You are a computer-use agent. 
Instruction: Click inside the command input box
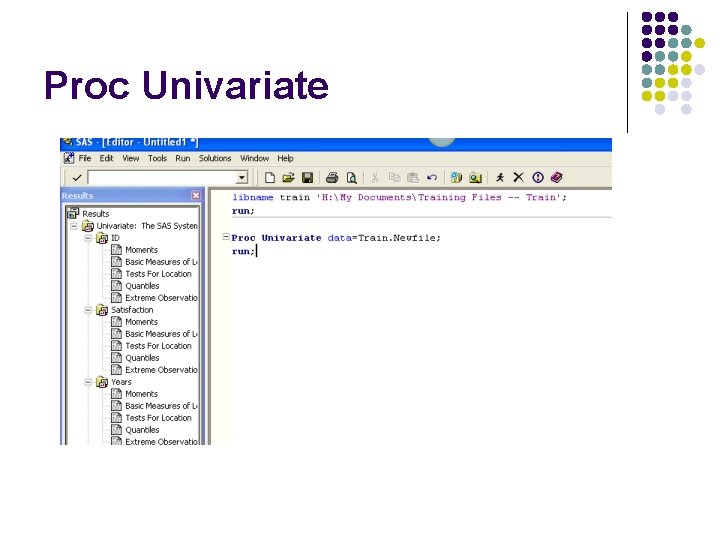pyautogui.click(x=162, y=178)
